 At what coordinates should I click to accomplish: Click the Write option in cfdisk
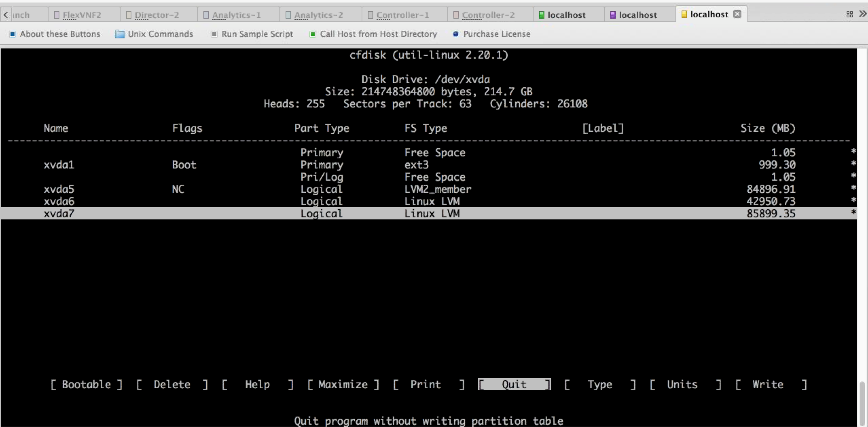[x=767, y=384]
